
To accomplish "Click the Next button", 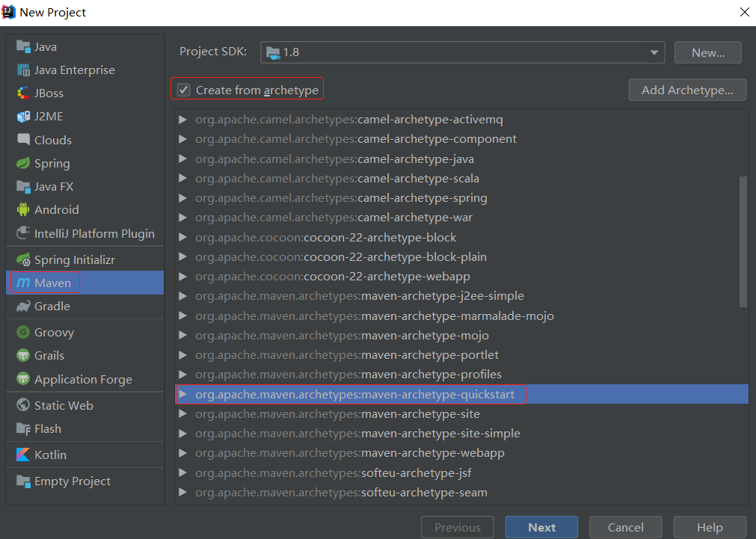I will [541, 527].
